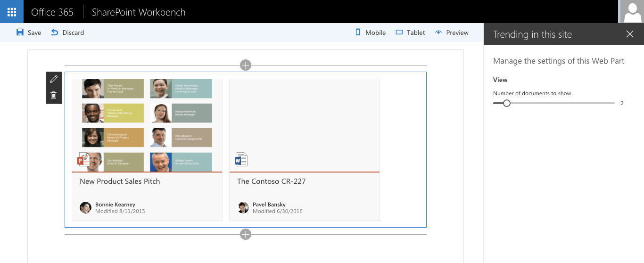Open The Contoso CR-227 document
This screenshot has width=644, height=263.
pos(272,181)
